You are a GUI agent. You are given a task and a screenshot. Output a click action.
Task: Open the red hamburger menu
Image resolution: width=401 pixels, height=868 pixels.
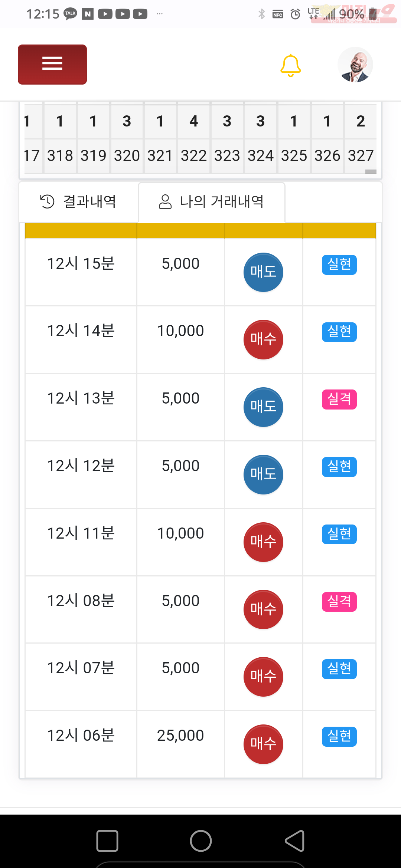(x=52, y=65)
